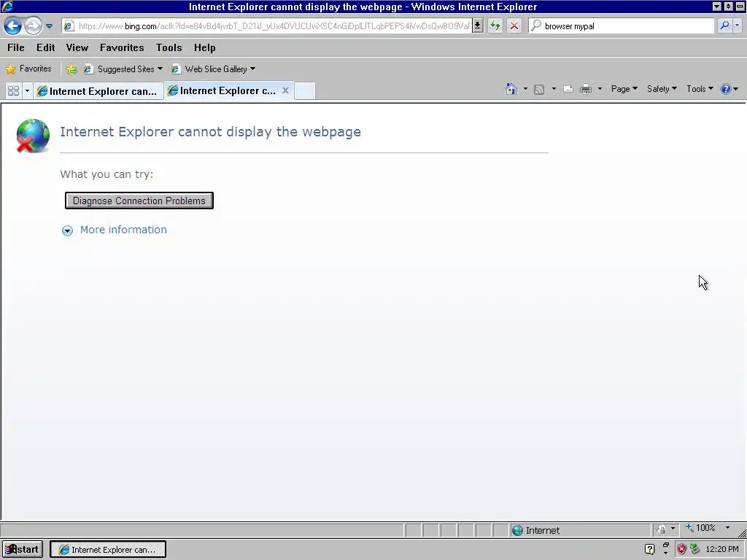Open the zoom level dropdown arrow
747x560 pixels.
click(x=727, y=528)
